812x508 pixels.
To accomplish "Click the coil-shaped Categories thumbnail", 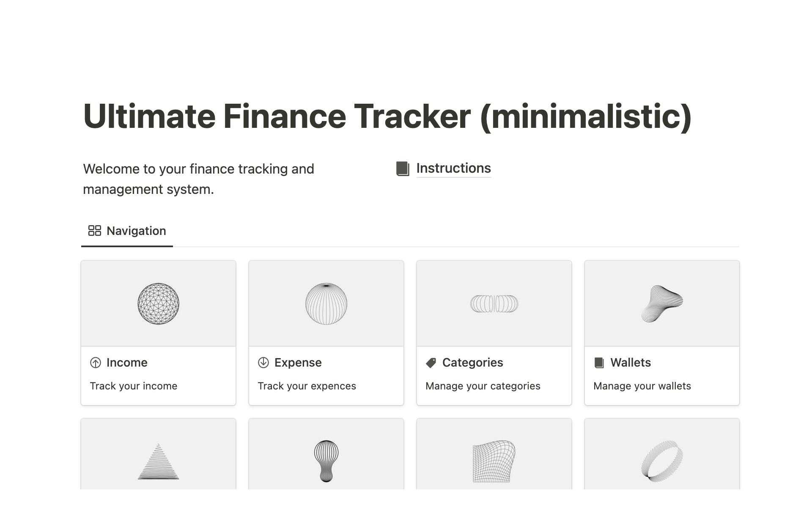I will coord(494,304).
